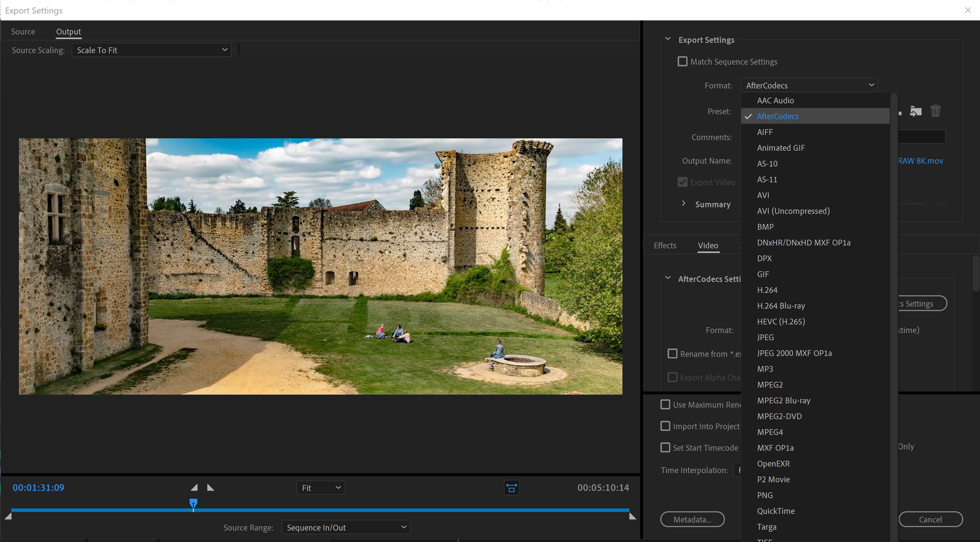
Task: Select H.264 from the format list
Action: click(767, 290)
